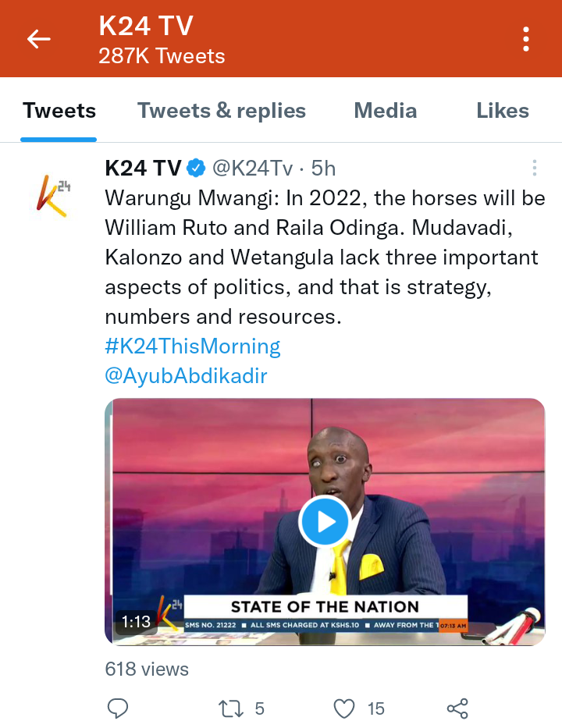Image resolution: width=562 pixels, height=728 pixels.
Task: Open the @K24Tv handle in the tweet
Action: tap(253, 168)
